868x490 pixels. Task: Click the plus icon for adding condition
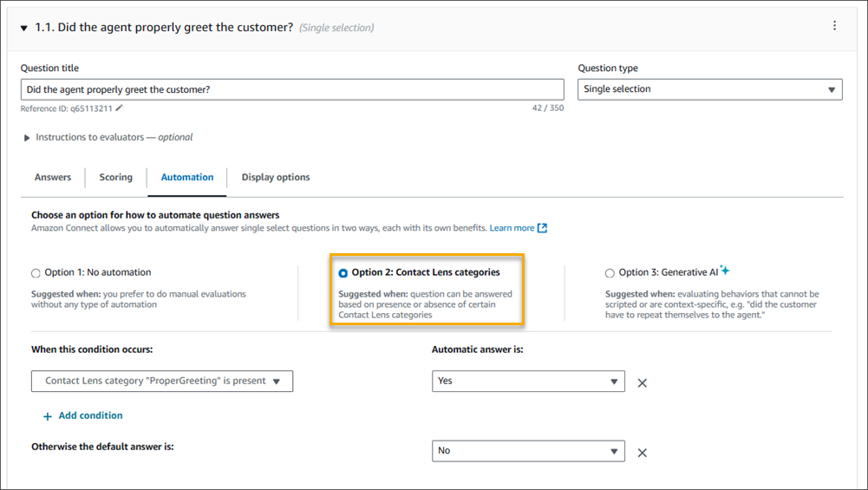point(48,416)
